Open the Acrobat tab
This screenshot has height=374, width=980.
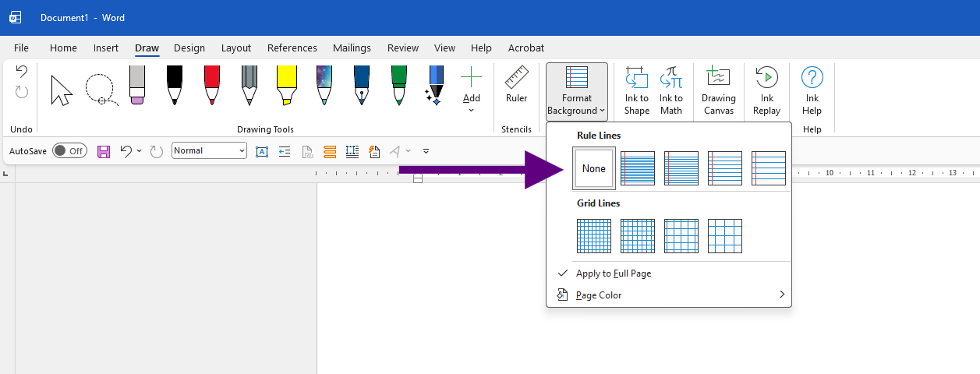(526, 48)
